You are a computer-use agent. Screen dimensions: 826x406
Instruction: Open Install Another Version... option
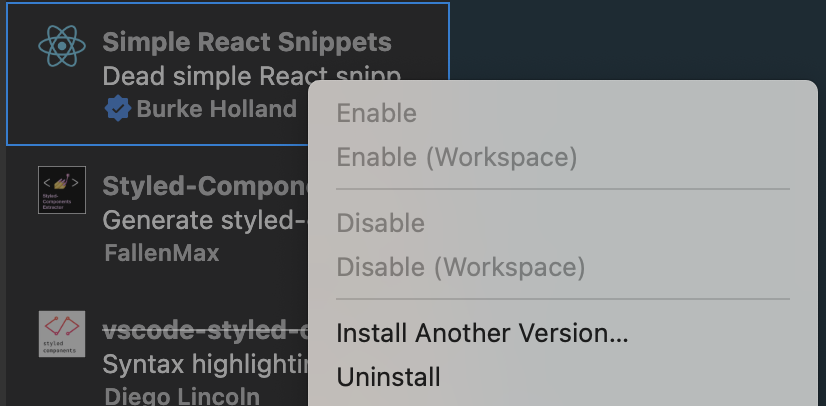pos(483,333)
